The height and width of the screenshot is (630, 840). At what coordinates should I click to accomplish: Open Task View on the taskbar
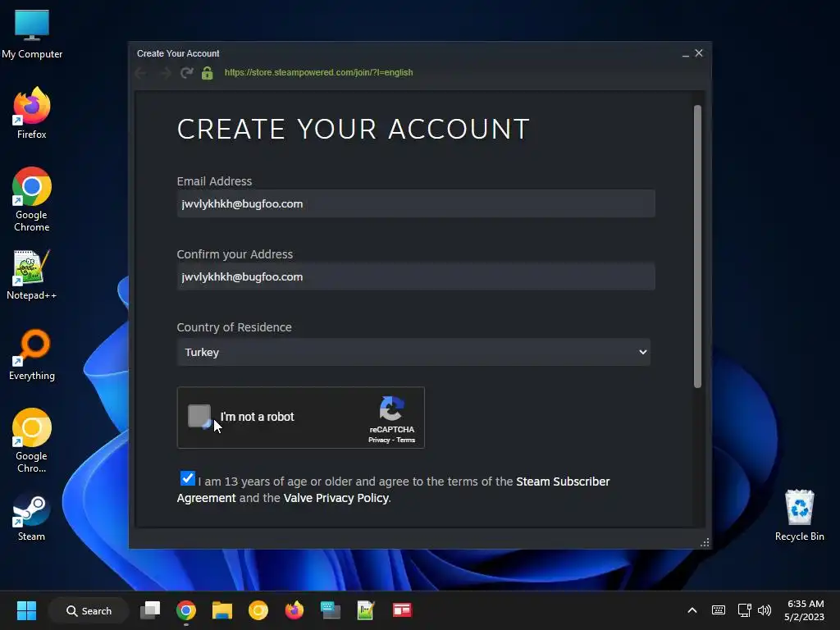(x=150, y=610)
